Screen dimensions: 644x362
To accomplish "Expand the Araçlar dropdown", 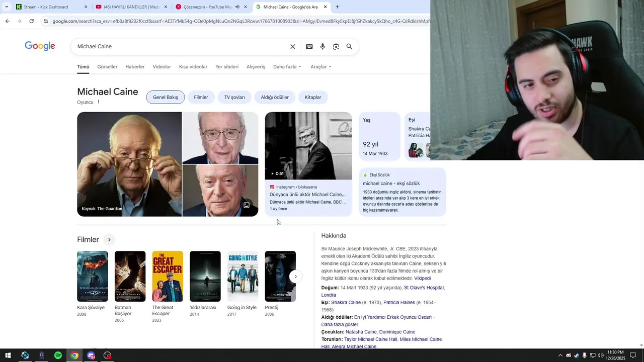I will [321, 67].
